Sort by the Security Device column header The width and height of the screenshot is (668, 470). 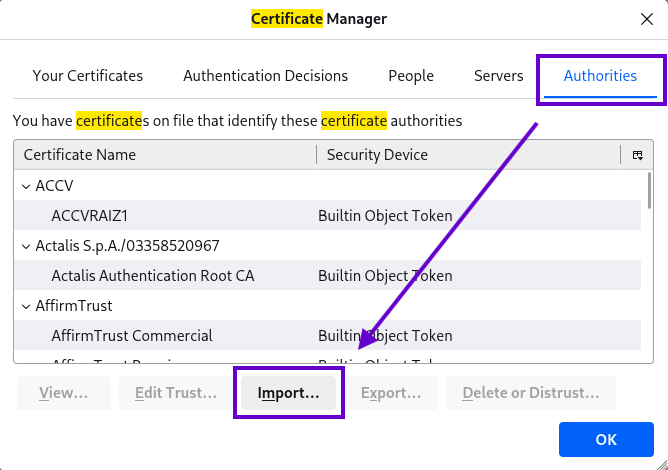tap(469, 155)
